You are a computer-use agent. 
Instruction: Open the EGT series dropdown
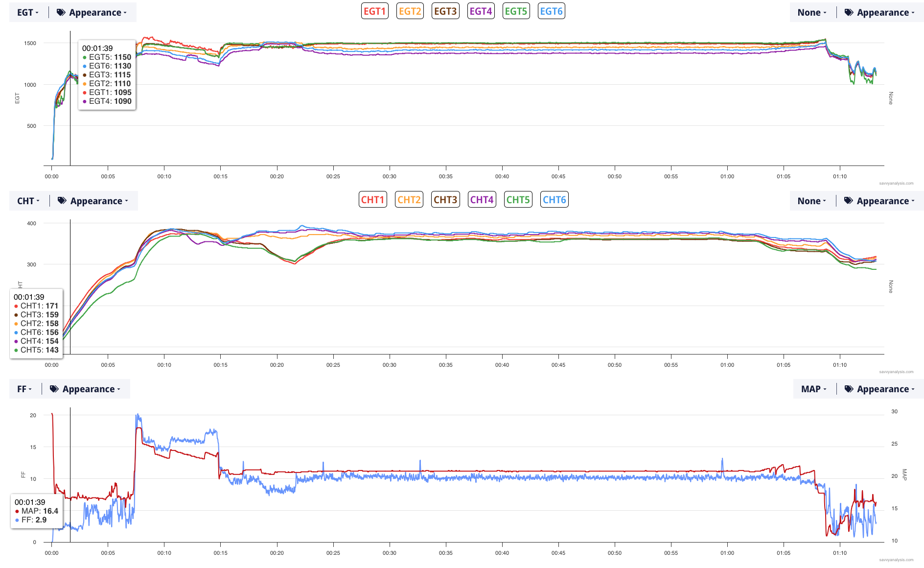tap(28, 13)
